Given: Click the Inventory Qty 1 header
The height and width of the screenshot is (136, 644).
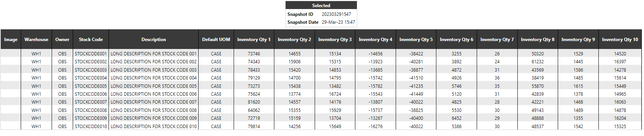Looking at the screenshot, I should [254, 39].
